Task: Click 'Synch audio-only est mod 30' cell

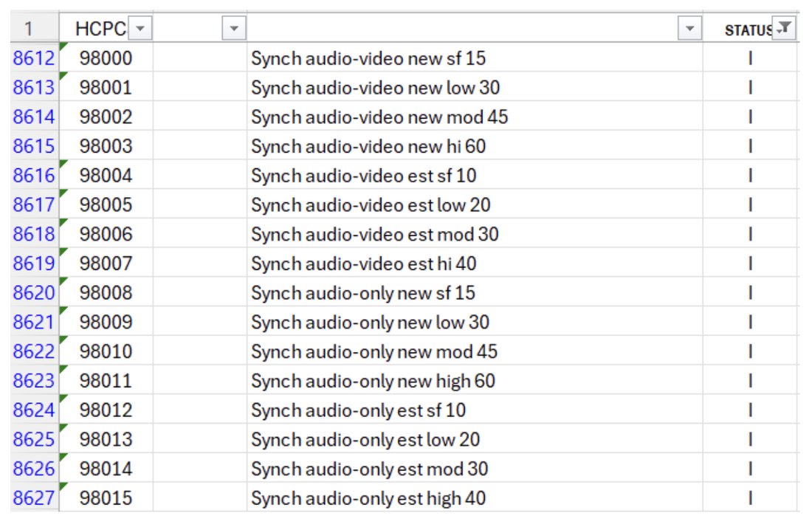Action: tap(475, 469)
